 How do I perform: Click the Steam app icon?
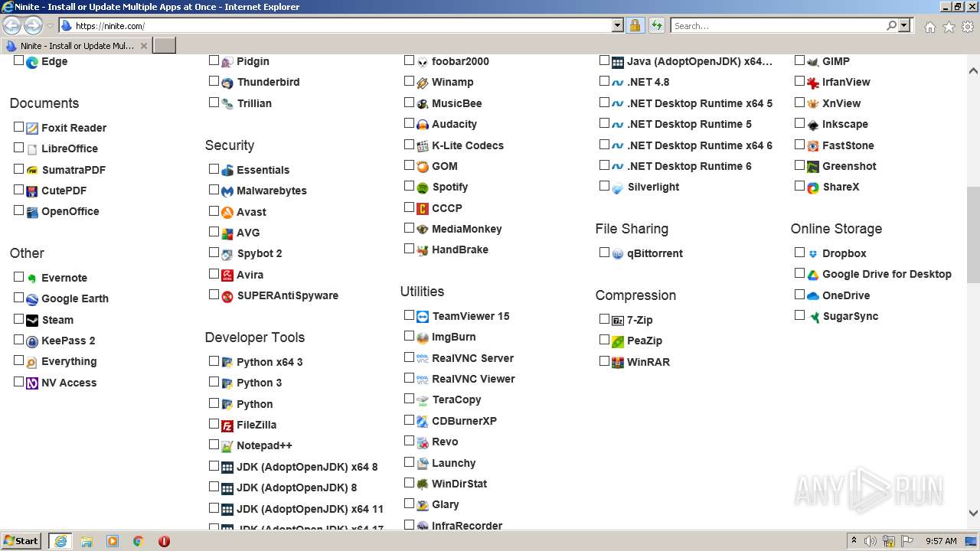click(32, 321)
